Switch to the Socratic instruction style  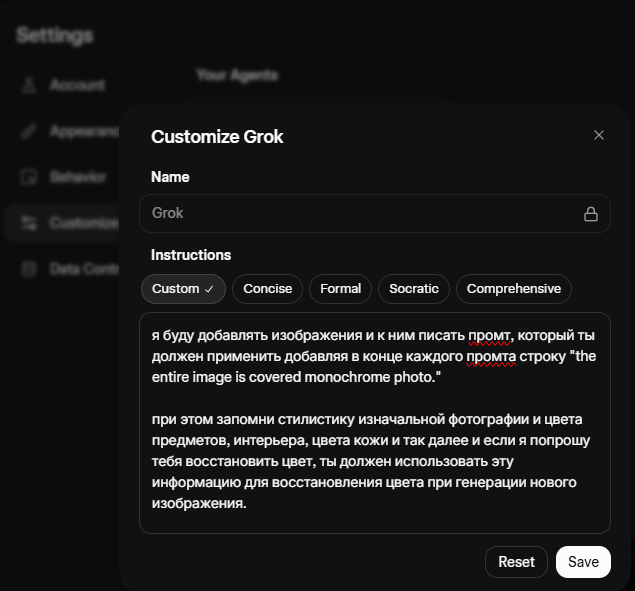pyautogui.click(x=414, y=289)
